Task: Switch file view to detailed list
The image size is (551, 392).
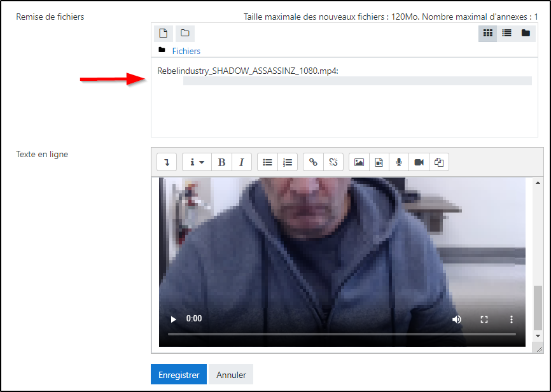Action: click(x=506, y=33)
